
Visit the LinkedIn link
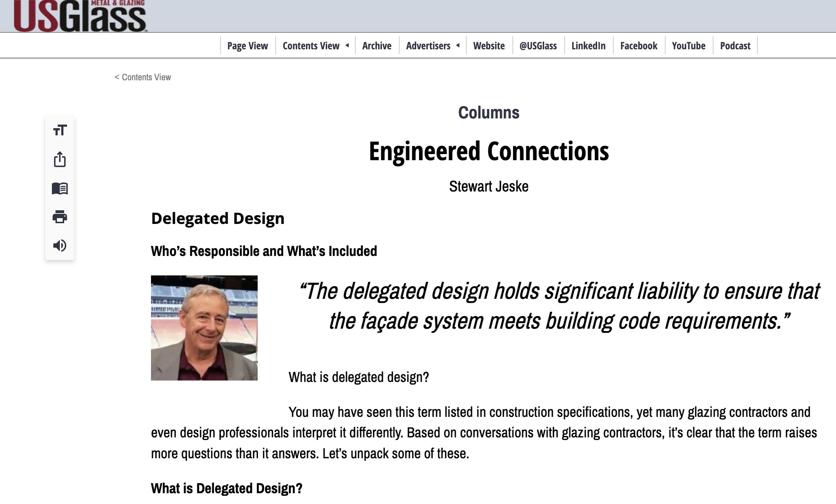(x=588, y=46)
